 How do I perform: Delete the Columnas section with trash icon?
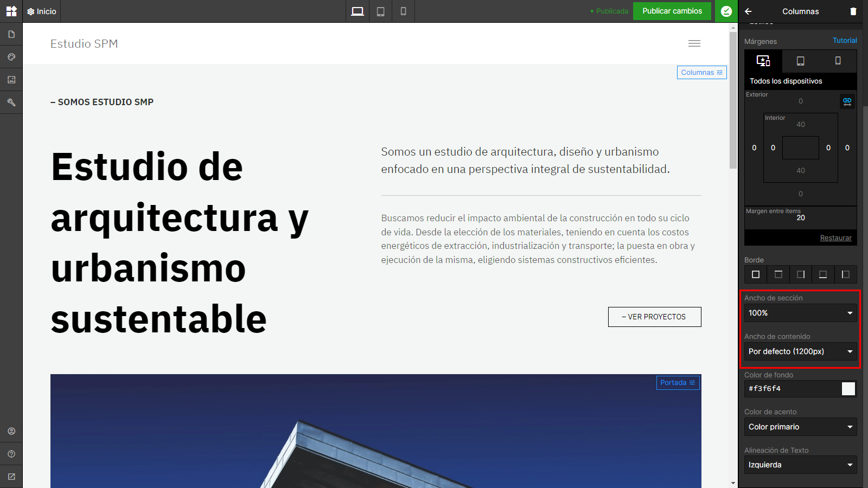point(853,11)
